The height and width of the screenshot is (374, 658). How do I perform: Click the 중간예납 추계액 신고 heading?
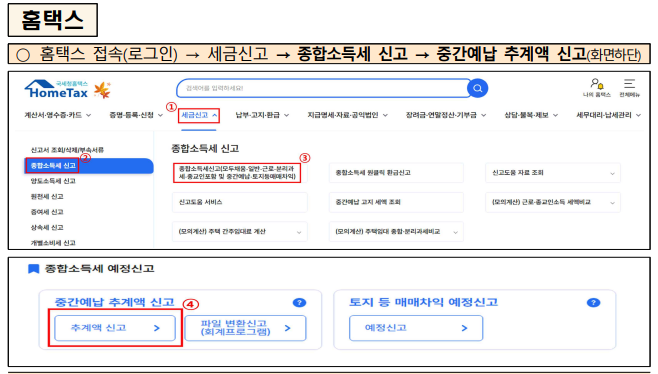point(115,302)
